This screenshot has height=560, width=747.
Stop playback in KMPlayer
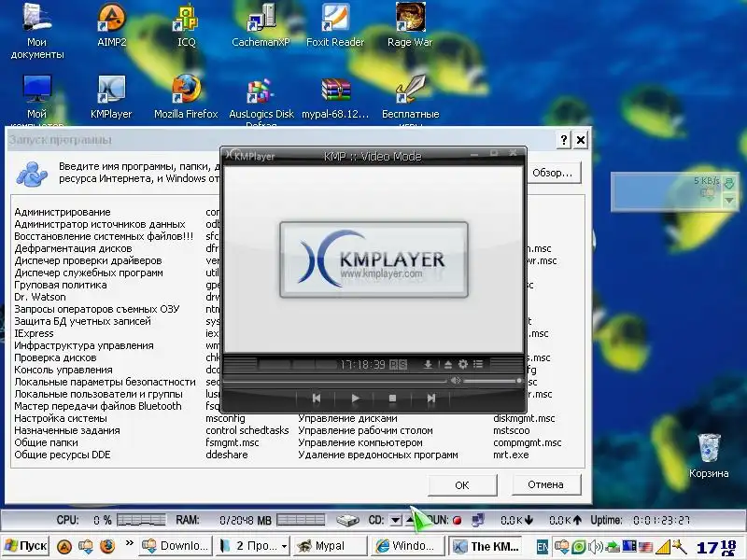(392, 399)
